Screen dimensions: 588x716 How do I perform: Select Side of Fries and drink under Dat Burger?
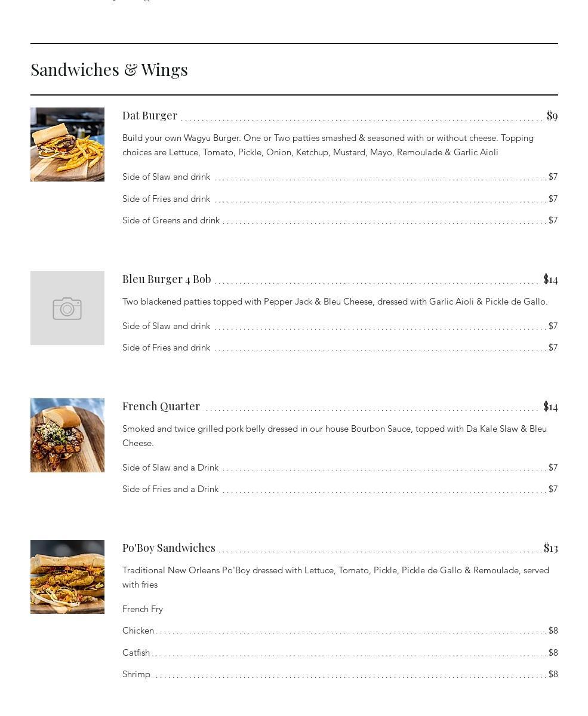coord(166,199)
